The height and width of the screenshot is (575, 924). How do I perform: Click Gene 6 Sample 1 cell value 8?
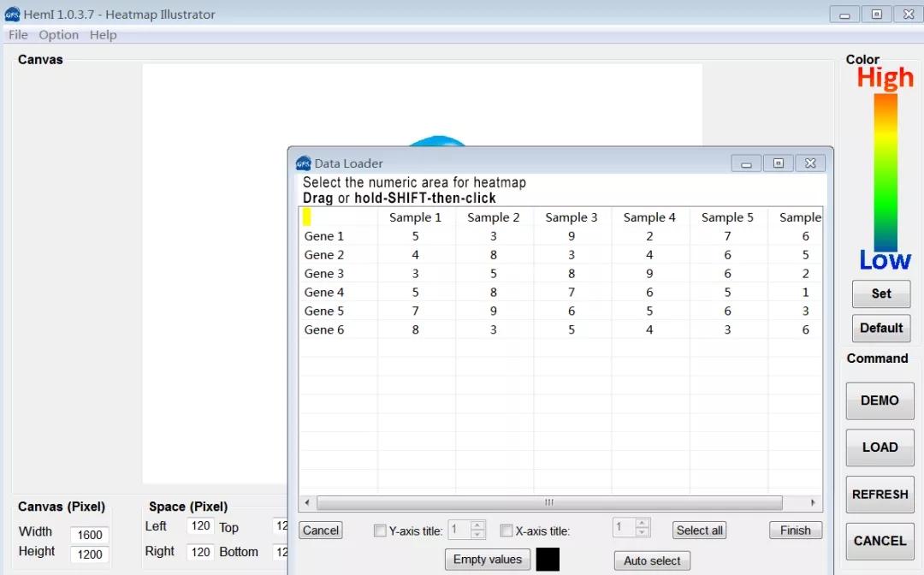416,330
